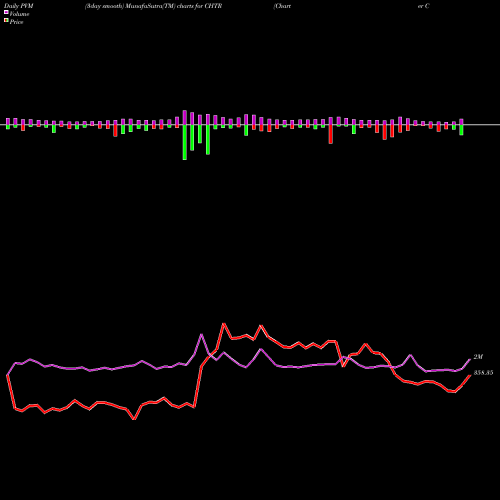Click the 'Daily PVM' title text
The width and height of the screenshot is (500, 500).
coord(19,6)
